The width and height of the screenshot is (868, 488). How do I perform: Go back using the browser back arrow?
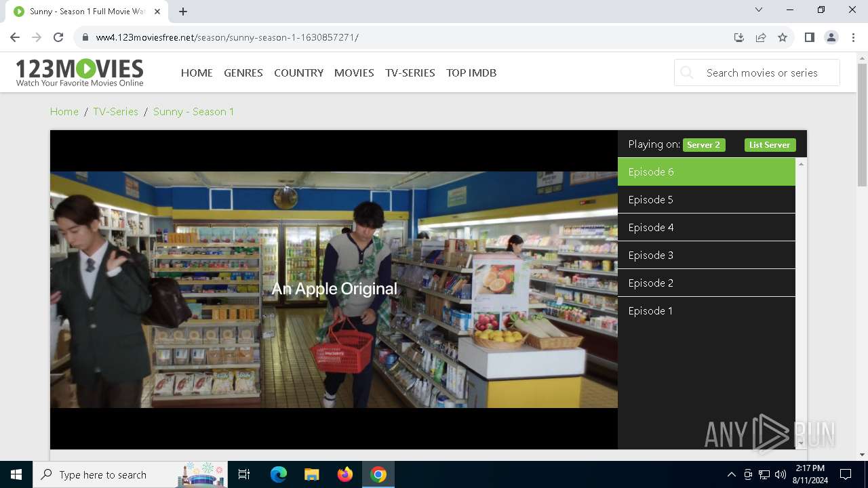pos(15,37)
